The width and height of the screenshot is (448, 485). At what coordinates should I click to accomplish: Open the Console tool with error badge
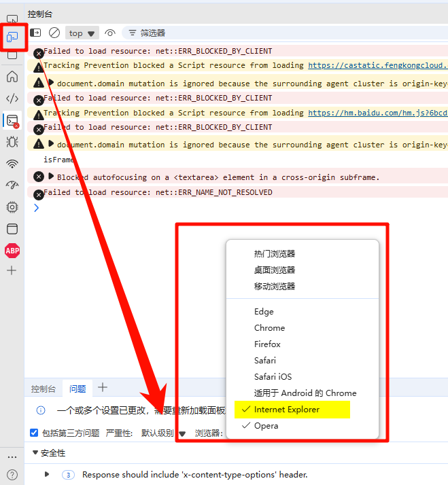pyautogui.click(x=13, y=121)
